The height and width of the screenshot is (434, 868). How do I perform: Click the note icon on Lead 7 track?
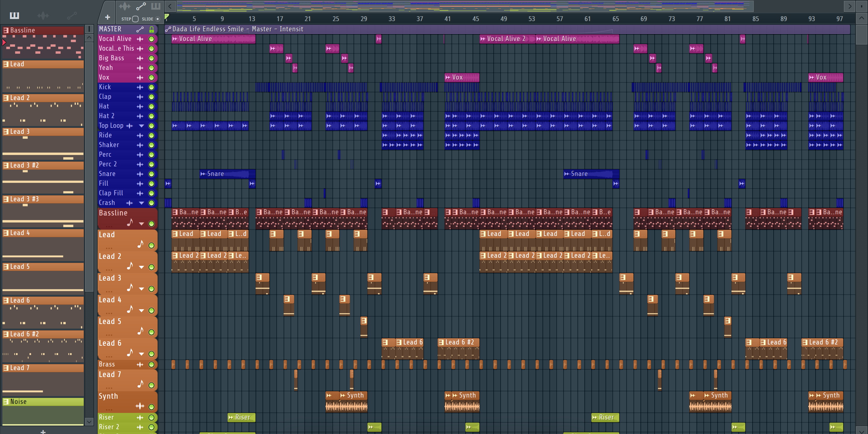coord(140,384)
